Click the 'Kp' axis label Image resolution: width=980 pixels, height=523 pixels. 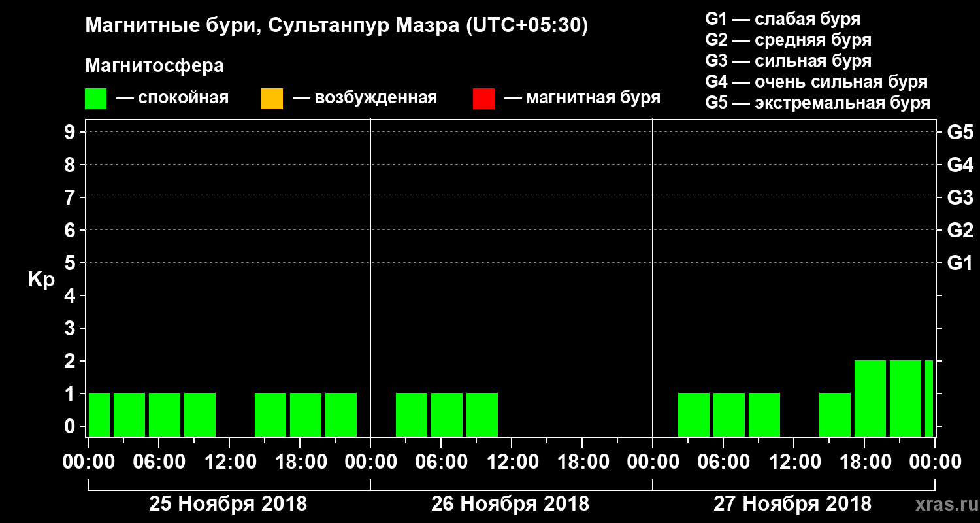click(x=41, y=280)
